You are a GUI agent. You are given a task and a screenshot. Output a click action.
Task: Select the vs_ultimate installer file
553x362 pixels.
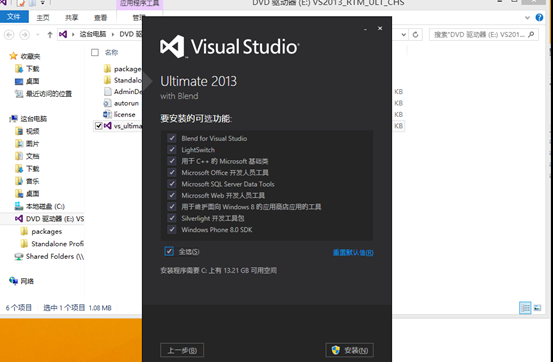pos(127,126)
